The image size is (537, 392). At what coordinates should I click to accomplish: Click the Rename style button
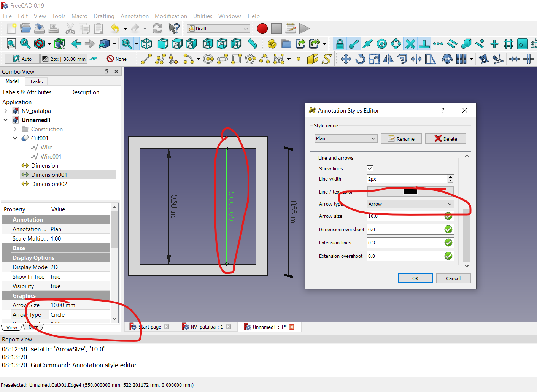[x=401, y=139]
